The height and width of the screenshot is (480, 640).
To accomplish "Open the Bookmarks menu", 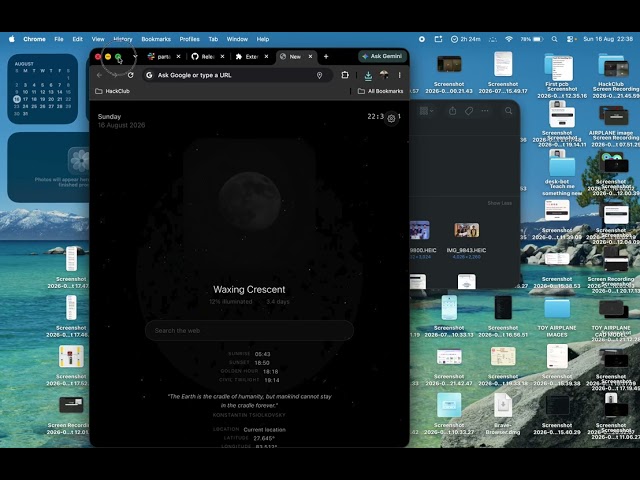I will tap(156, 39).
